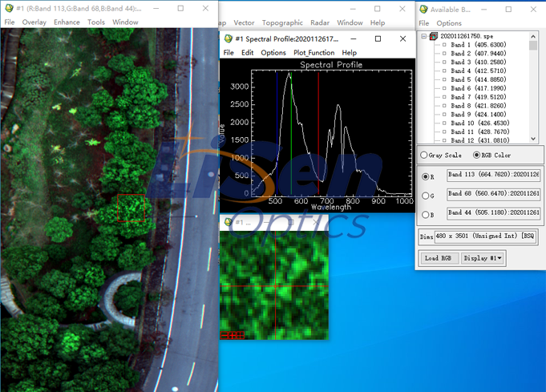Click the band list scroll down arrow
The height and width of the screenshot is (392, 546).
click(x=533, y=139)
